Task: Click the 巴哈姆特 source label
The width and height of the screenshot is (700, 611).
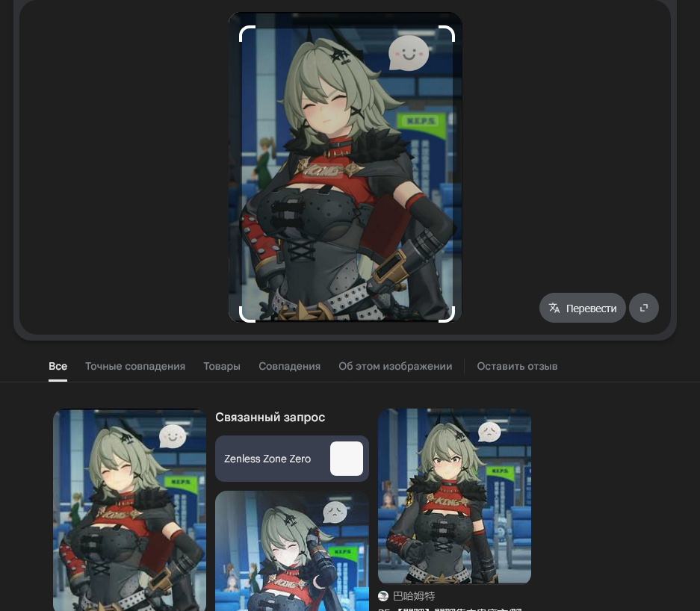Action: coord(414,596)
